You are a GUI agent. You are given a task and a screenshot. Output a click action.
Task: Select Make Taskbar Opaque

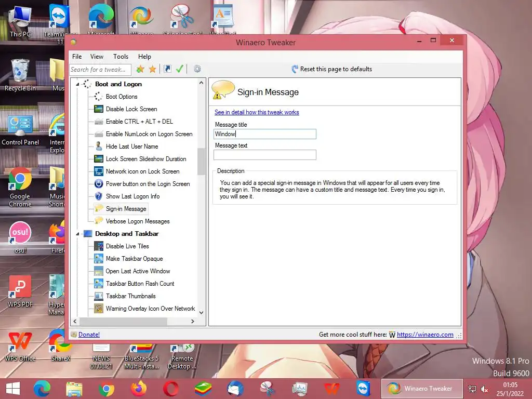[x=135, y=259]
